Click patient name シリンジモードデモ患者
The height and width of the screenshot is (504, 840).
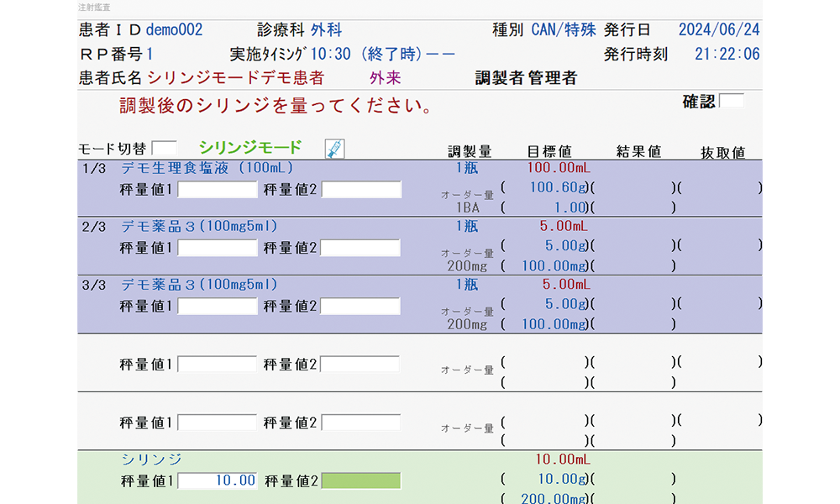click(x=236, y=77)
